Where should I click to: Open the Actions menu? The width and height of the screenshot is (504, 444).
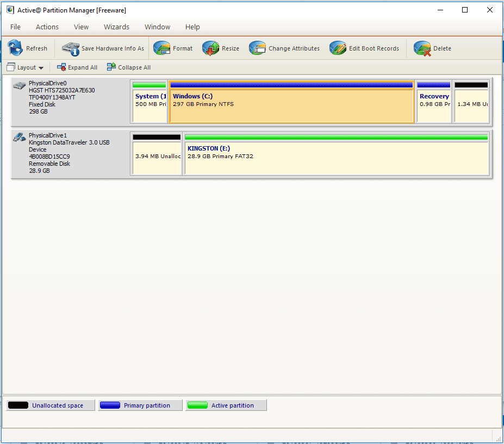pyautogui.click(x=47, y=27)
